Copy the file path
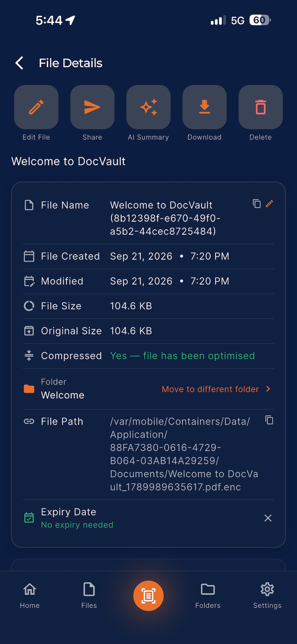The image size is (297, 644). tap(269, 420)
